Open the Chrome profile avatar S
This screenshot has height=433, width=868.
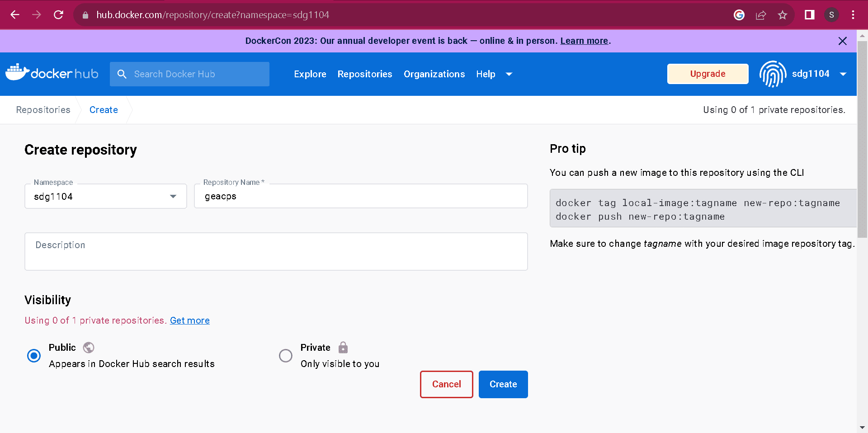pyautogui.click(x=831, y=15)
